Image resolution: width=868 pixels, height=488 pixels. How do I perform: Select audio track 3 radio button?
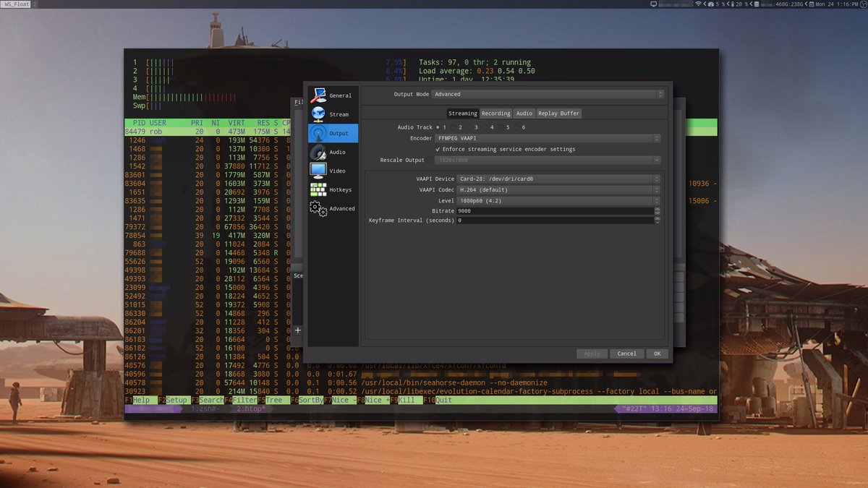[469, 127]
